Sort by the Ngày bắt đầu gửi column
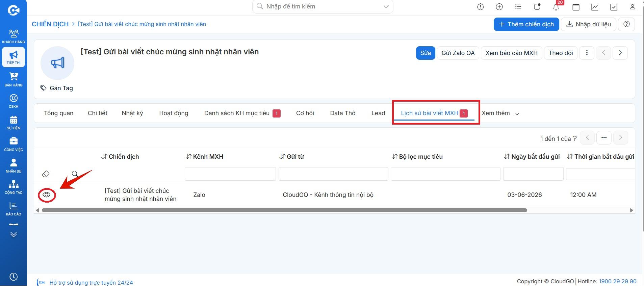The image size is (644, 286). [x=532, y=157]
